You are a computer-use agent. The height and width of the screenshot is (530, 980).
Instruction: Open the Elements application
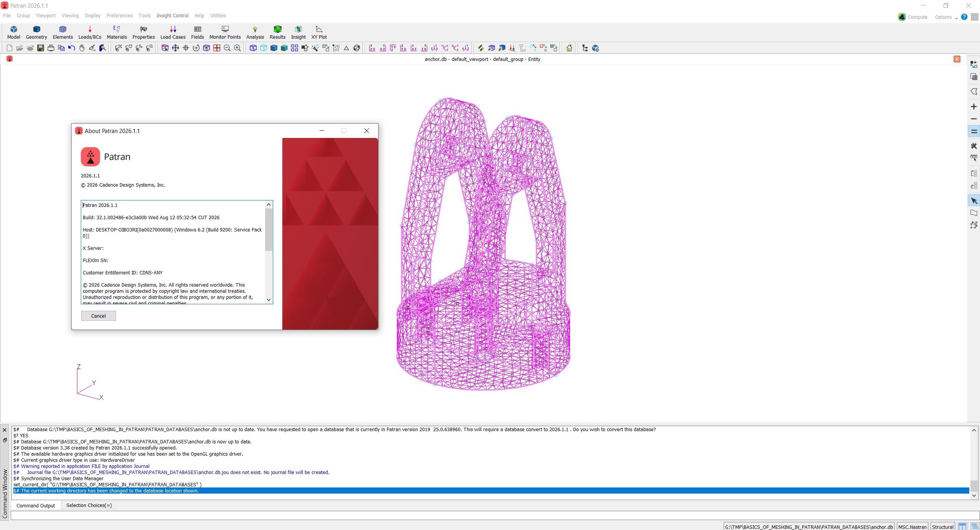[x=63, y=32]
